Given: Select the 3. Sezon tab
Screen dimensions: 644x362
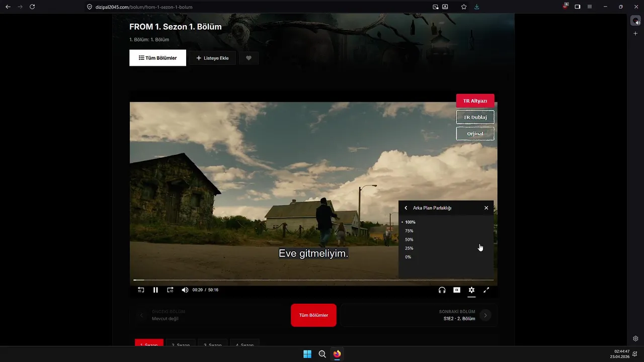Looking at the screenshot, I should (x=212, y=343).
